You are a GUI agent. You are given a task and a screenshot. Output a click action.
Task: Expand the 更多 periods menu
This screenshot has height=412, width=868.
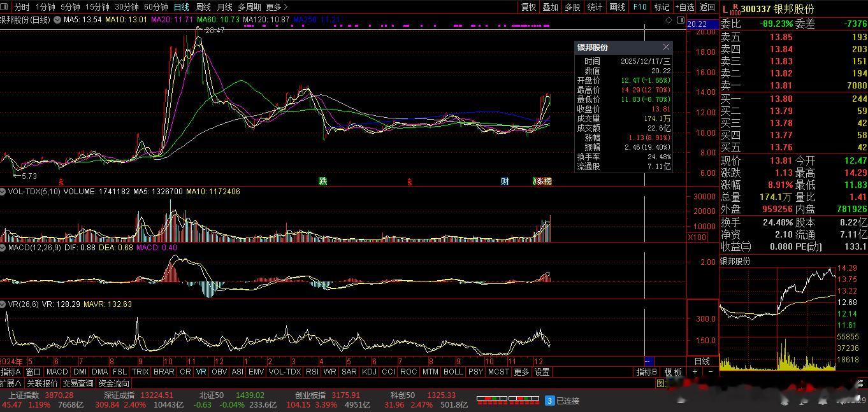(277, 7)
